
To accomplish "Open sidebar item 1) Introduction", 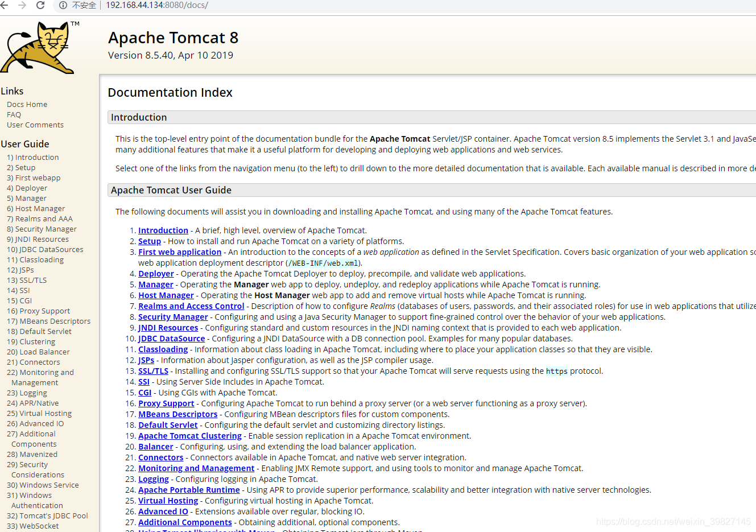I will point(32,158).
